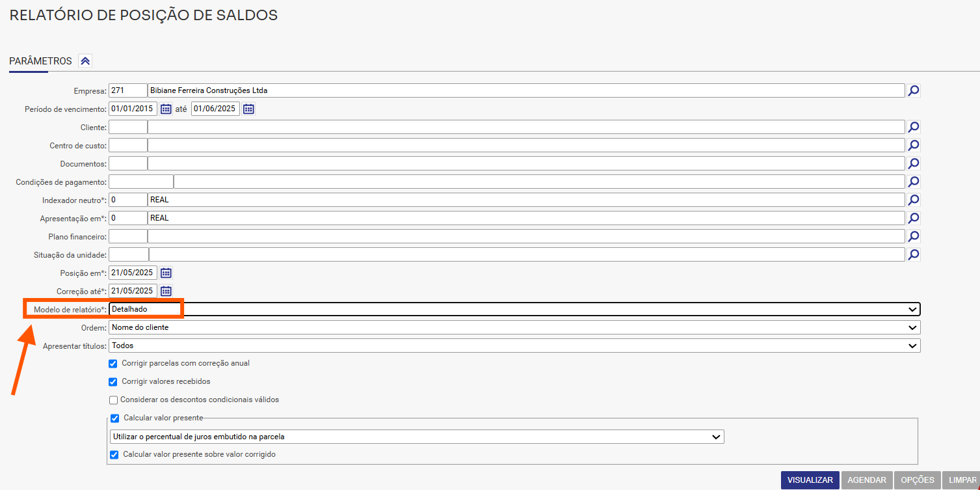Focus the Posição em date field
Screen dimensions: 980x490
point(133,273)
